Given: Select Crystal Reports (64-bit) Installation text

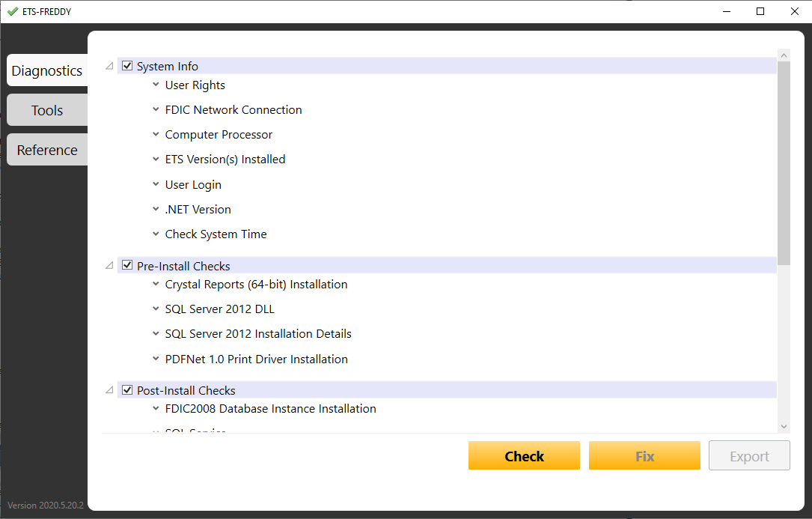Looking at the screenshot, I should pos(257,285).
